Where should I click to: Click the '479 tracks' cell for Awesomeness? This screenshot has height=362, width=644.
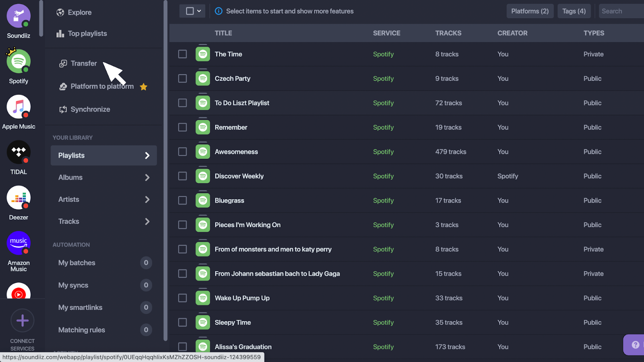[451, 152]
